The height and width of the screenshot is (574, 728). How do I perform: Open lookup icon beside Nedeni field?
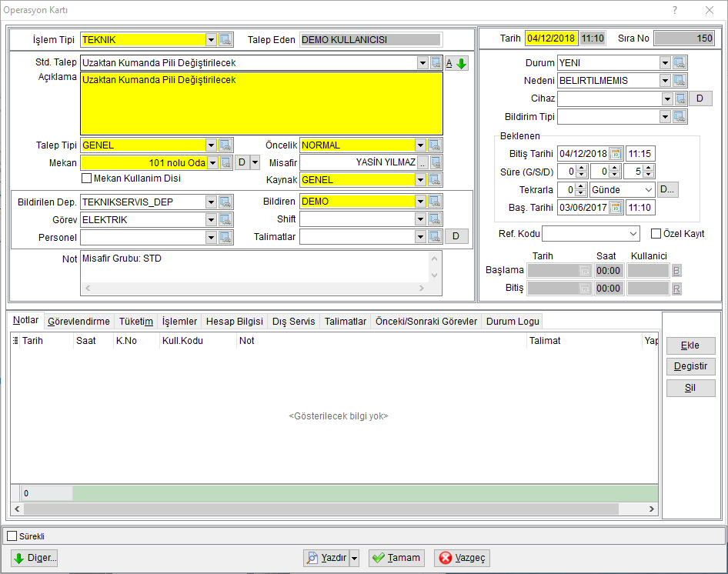pyautogui.click(x=680, y=80)
